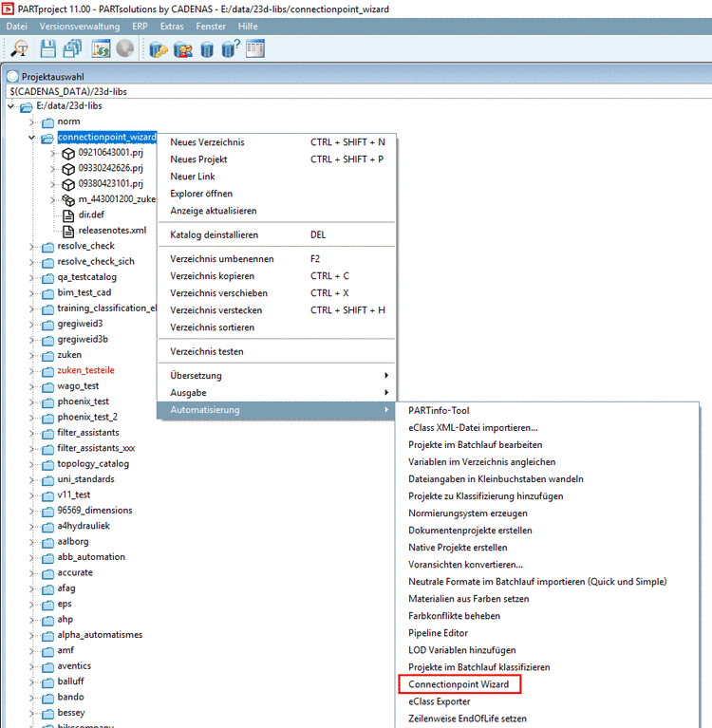Click the folder icon next to zuken_testeile
The height and width of the screenshot is (728, 712).
47,371
